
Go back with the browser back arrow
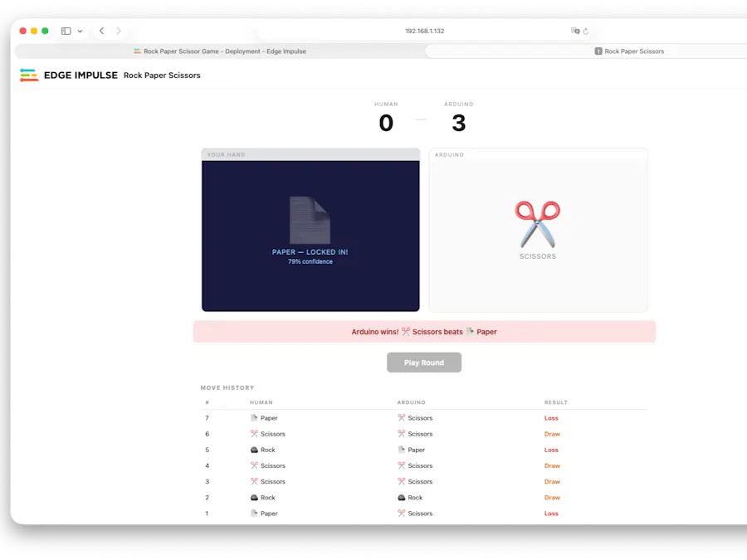tap(101, 31)
